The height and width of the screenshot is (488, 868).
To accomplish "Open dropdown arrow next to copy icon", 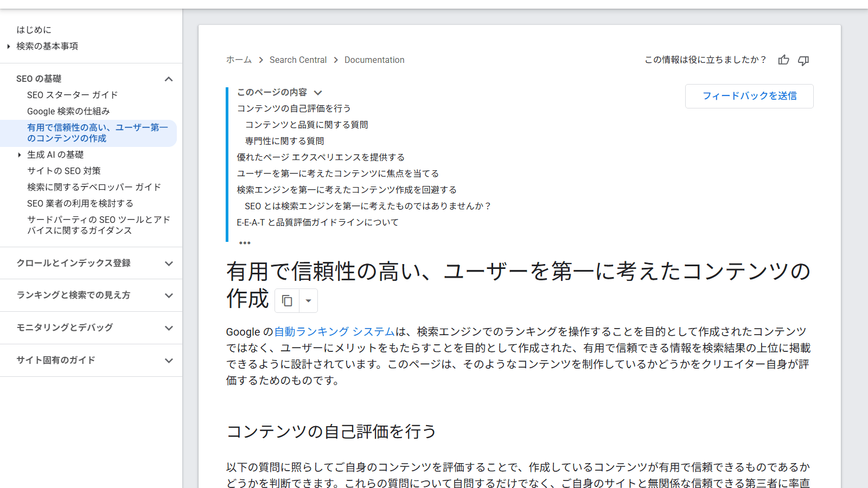I will 308,300.
